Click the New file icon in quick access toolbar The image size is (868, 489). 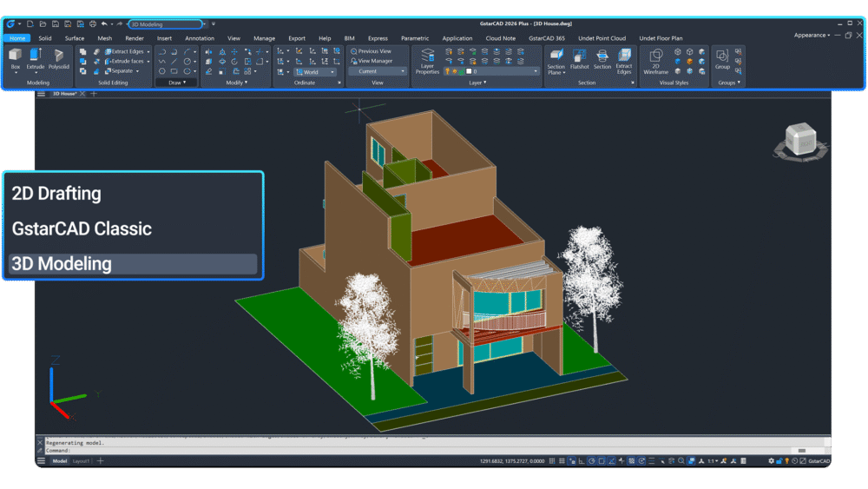click(x=30, y=23)
